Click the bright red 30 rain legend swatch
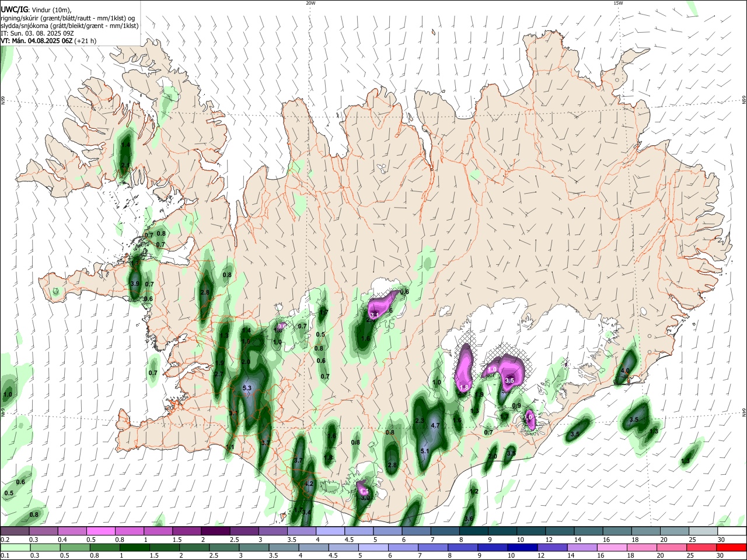747x560 pixels. click(x=731, y=548)
